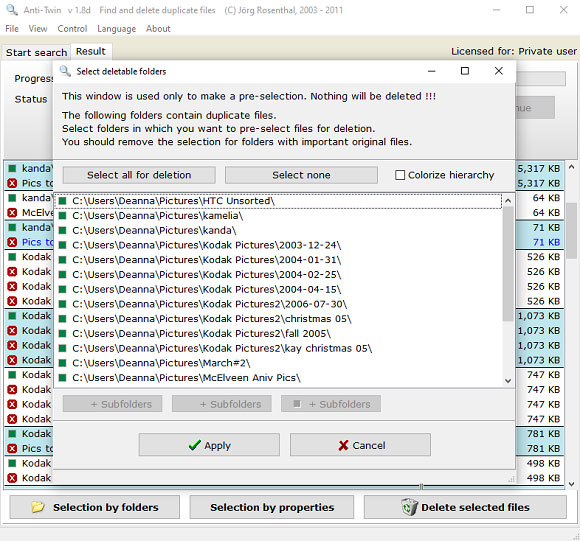This screenshot has height=541, width=580.
Task: Click green square on 498 KB Kodak row
Action: click(x=12, y=463)
